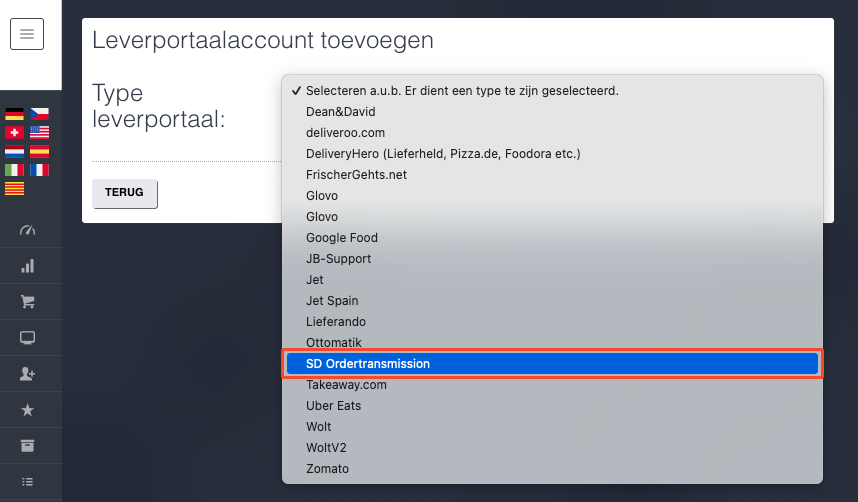858x502 pixels.
Task: Open the shopping cart sidebar icon
Action: pyautogui.click(x=27, y=302)
